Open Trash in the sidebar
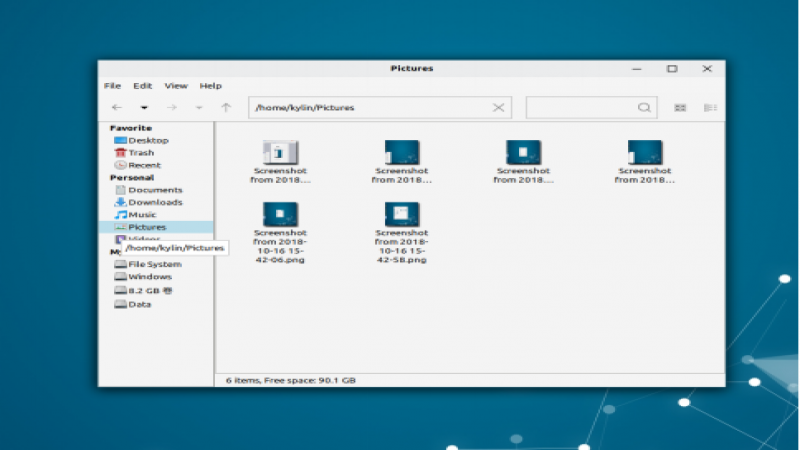 pos(141,153)
